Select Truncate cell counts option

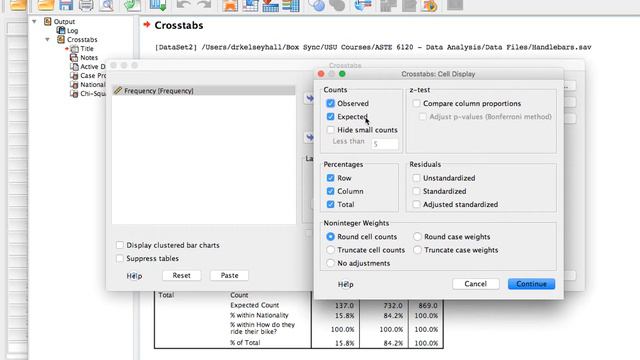tap(331, 250)
